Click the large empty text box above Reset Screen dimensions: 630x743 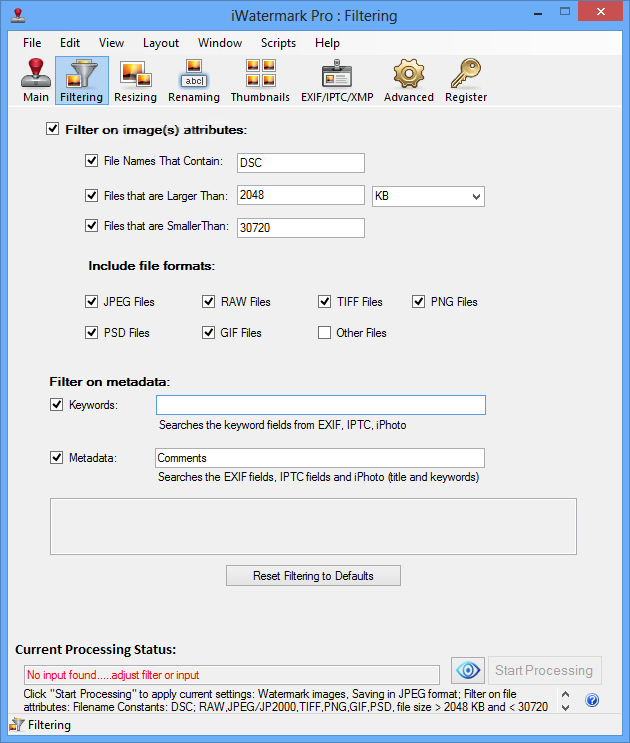coord(313,526)
